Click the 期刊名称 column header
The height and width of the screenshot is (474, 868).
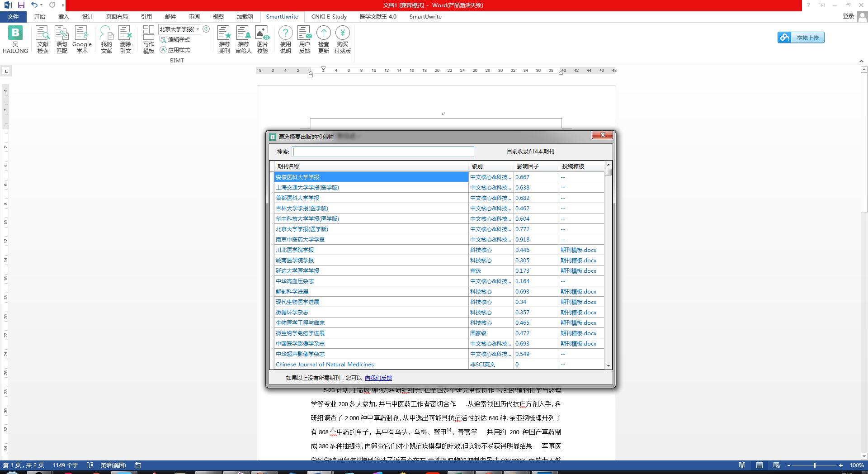click(x=371, y=166)
